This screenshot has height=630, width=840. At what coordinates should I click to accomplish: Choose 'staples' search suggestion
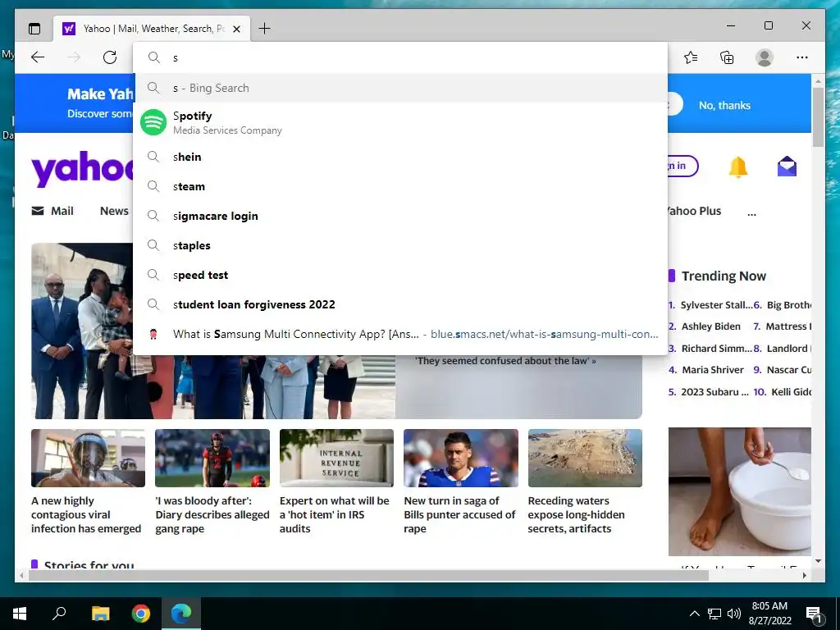[x=400, y=245]
